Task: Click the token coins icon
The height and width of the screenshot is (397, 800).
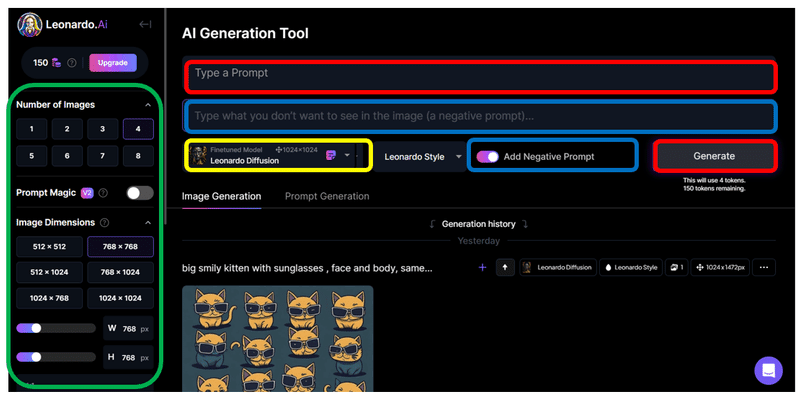Action: [56, 63]
